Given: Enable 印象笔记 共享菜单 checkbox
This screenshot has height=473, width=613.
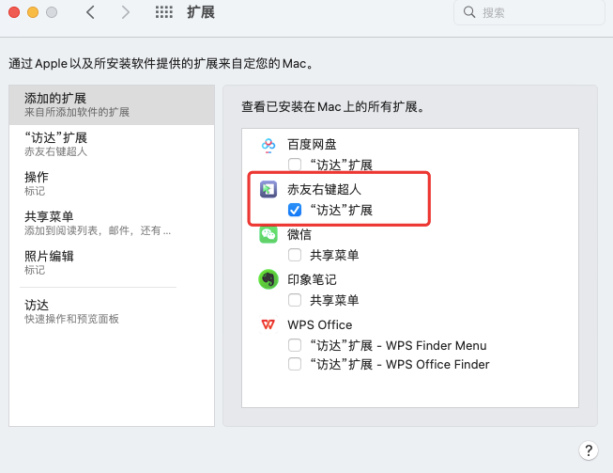Looking at the screenshot, I should point(295,300).
